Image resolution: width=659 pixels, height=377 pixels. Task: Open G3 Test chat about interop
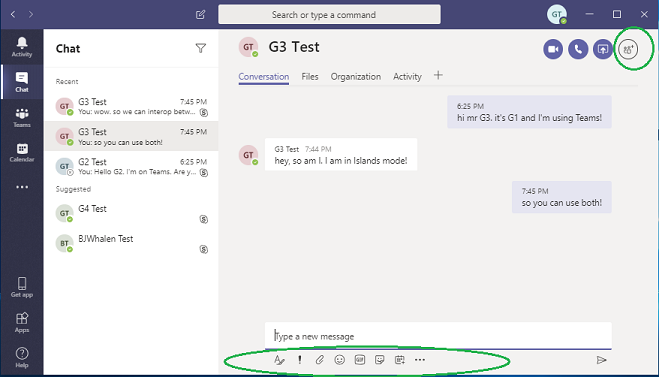coord(131,106)
